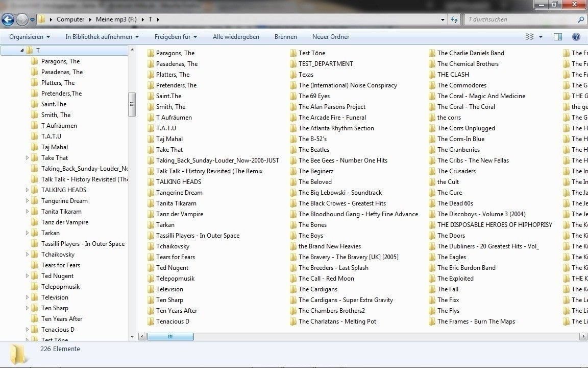Click folder name 'The Dubliners - 20 Greatest Hits - Vol_'
The image size is (588, 368).
point(488,246)
